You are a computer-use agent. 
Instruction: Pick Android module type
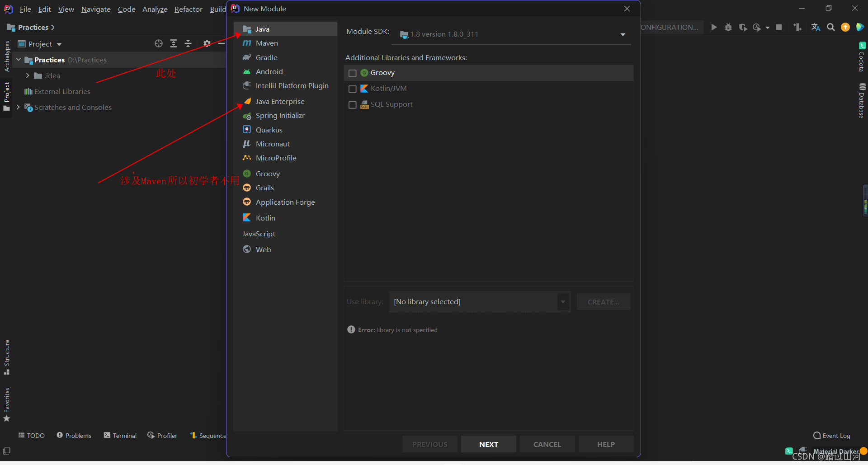click(x=285, y=71)
